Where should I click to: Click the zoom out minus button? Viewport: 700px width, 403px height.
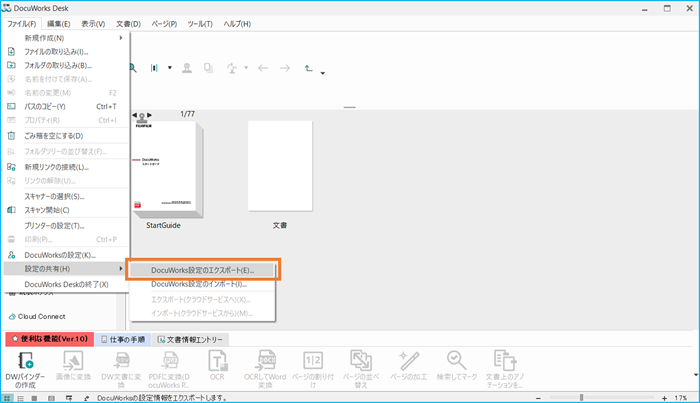[538, 398]
